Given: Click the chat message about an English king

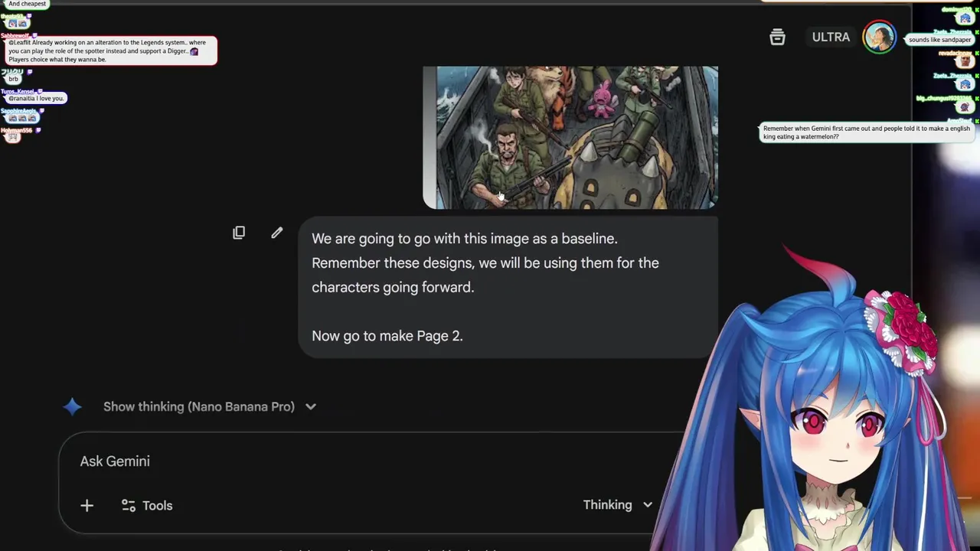Looking at the screenshot, I should coord(866,132).
